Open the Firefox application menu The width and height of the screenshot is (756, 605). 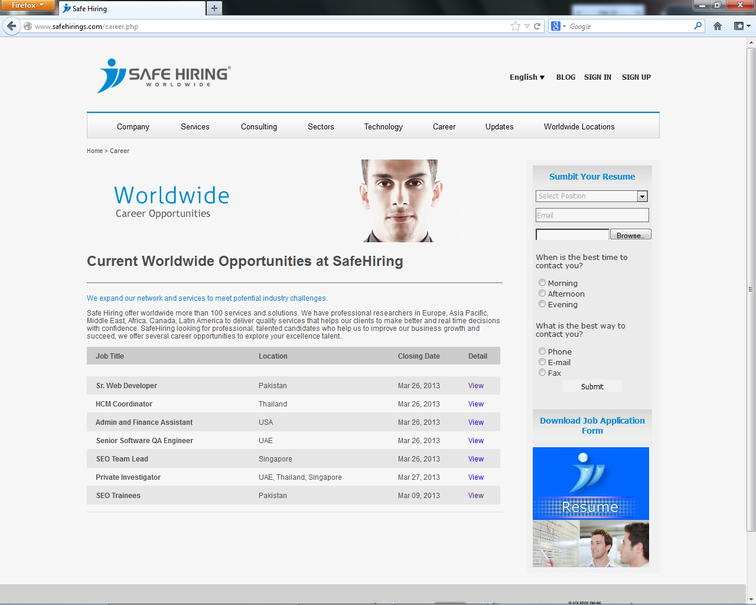point(27,5)
